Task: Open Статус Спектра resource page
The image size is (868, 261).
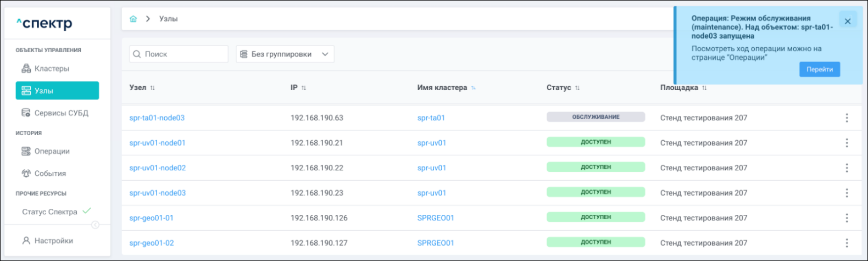Action: tap(49, 212)
